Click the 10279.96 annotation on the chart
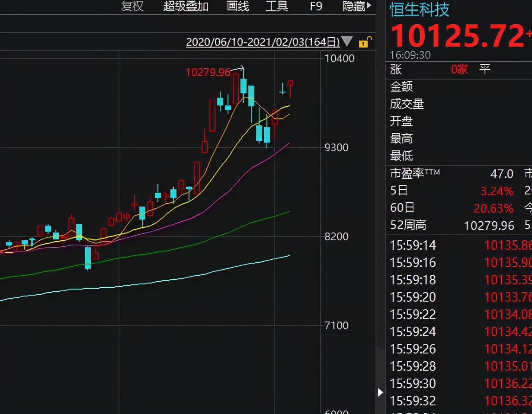 pyautogui.click(x=208, y=72)
